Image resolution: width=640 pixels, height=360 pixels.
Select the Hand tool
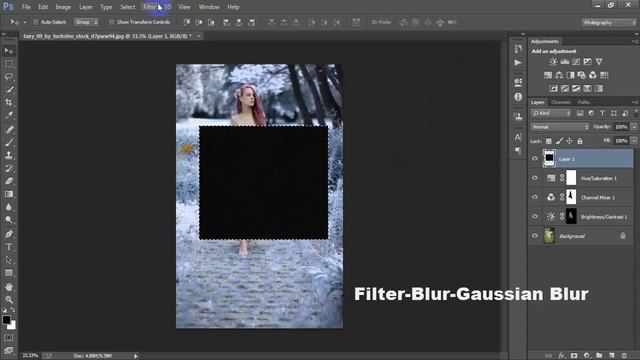pyautogui.click(x=9, y=287)
